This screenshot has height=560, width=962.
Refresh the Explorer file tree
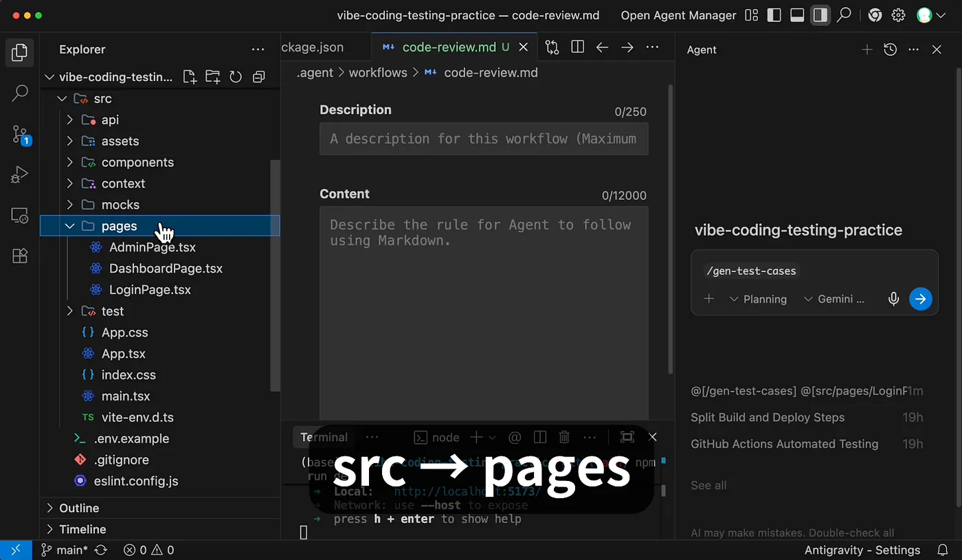236,77
